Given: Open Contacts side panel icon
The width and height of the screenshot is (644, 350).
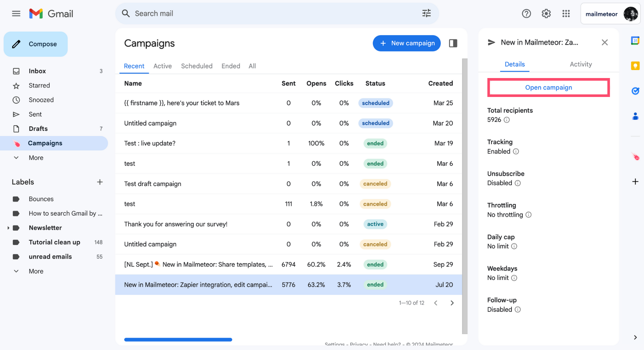Looking at the screenshot, I should coord(635,116).
